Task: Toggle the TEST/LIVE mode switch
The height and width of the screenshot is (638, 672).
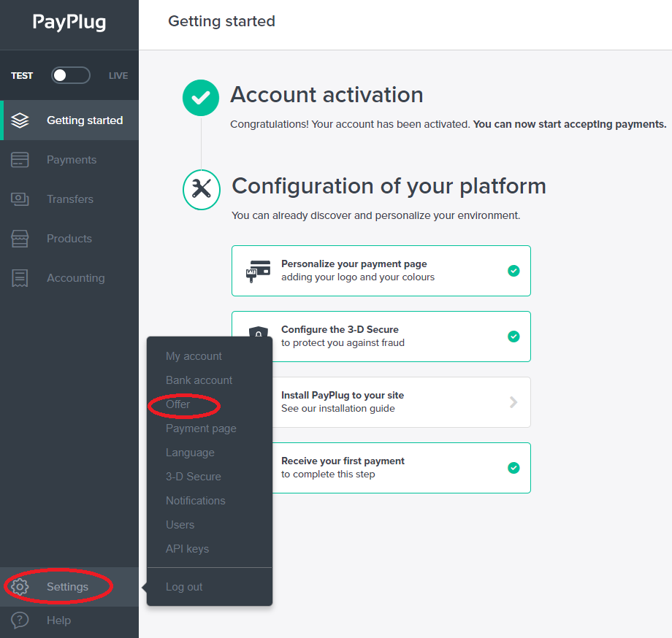Action: point(71,75)
